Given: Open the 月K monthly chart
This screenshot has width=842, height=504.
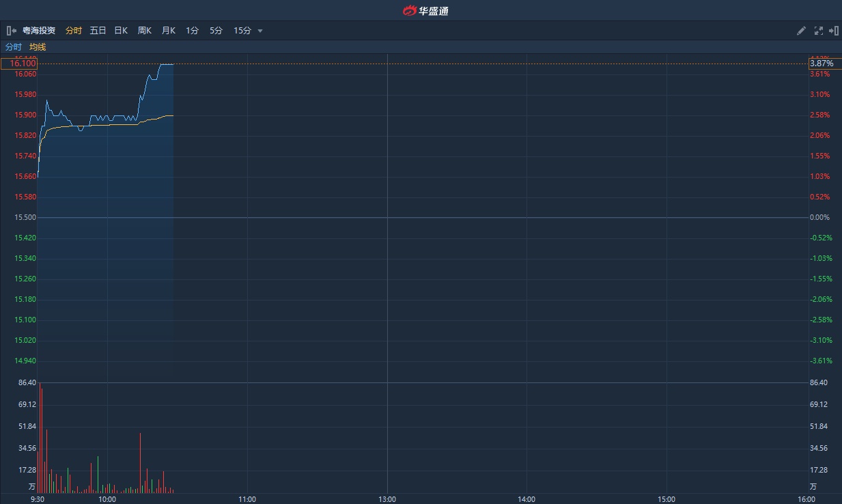Looking at the screenshot, I should pos(168,31).
